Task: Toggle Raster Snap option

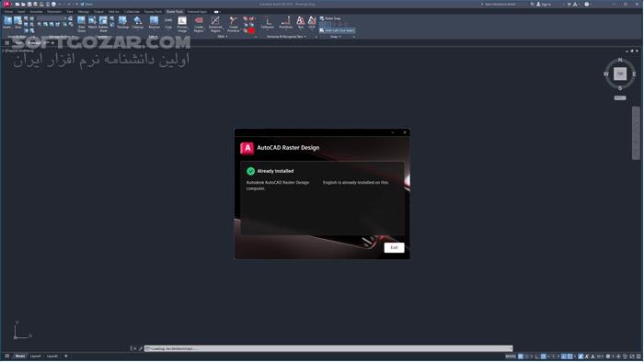Action: (x=330, y=18)
